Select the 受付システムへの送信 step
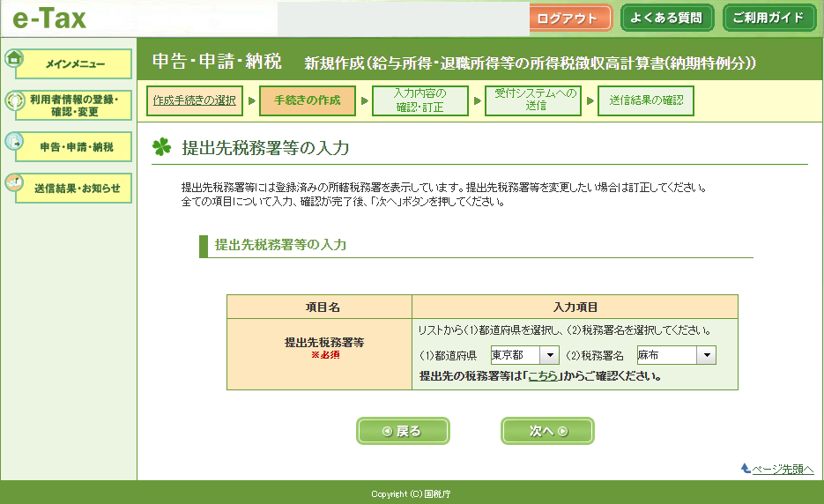The width and height of the screenshot is (824, 504). coord(533,100)
